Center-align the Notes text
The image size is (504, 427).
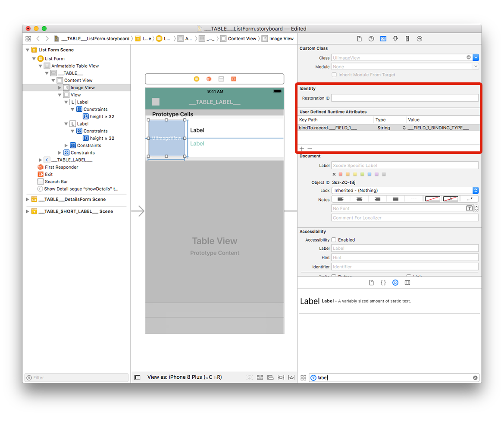(359, 199)
